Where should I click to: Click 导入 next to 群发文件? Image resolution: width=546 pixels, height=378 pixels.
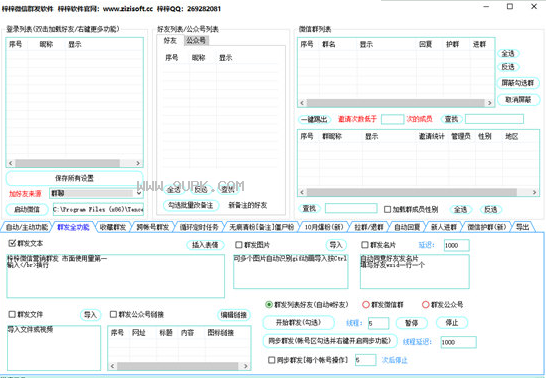click(90, 315)
